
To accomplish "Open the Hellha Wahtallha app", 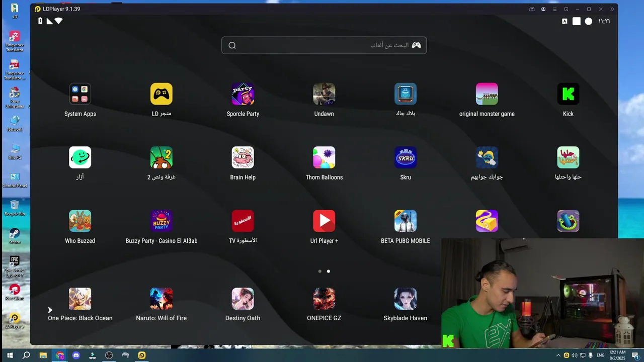I will [568, 157].
